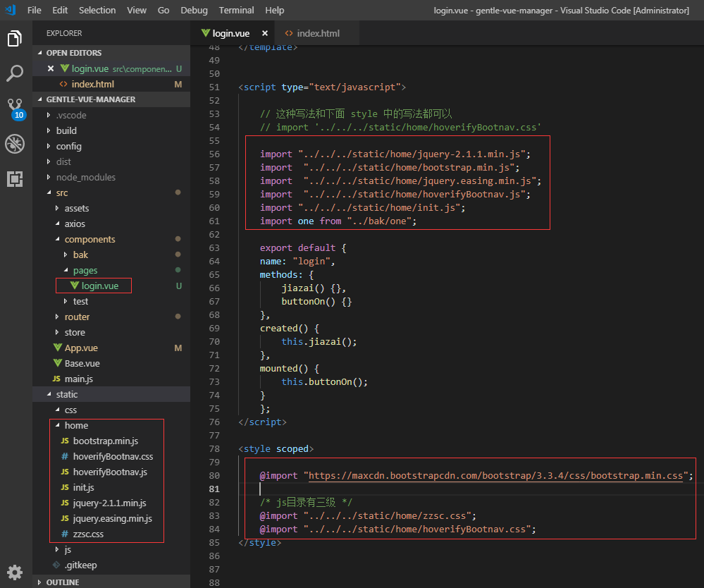Click the Vue icon of App.vue
This screenshot has width=704, height=588.
tap(58, 348)
